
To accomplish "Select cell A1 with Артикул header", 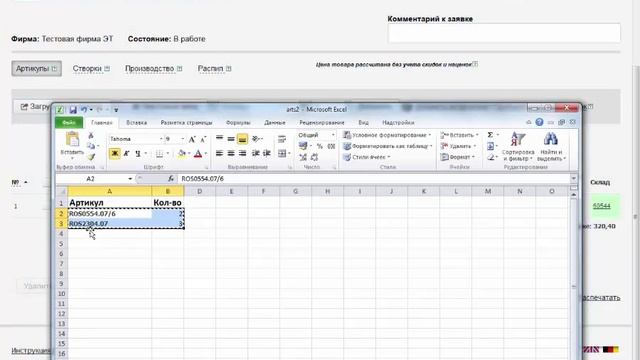I will coord(109,202).
